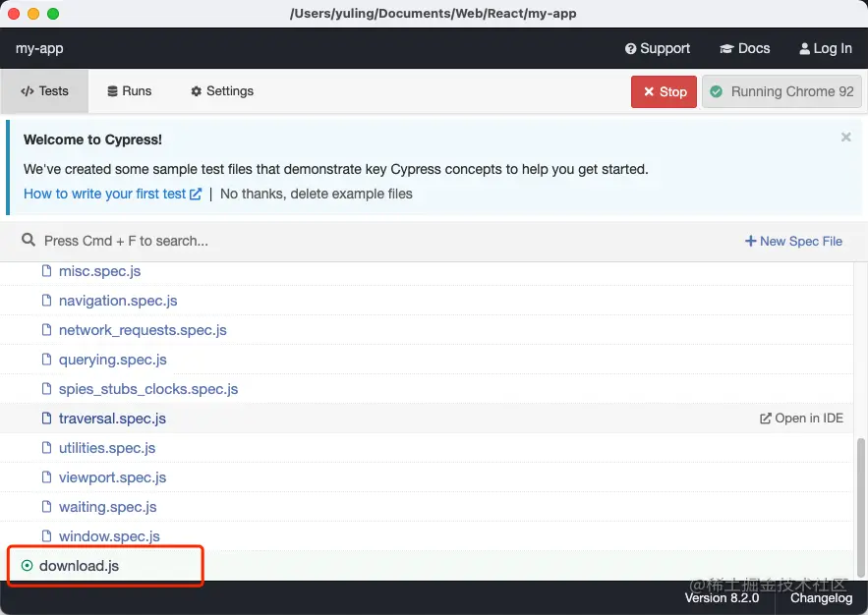Image resolution: width=868 pixels, height=615 pixels.
Task: Open the Support link
Action: tap(657, 49)
